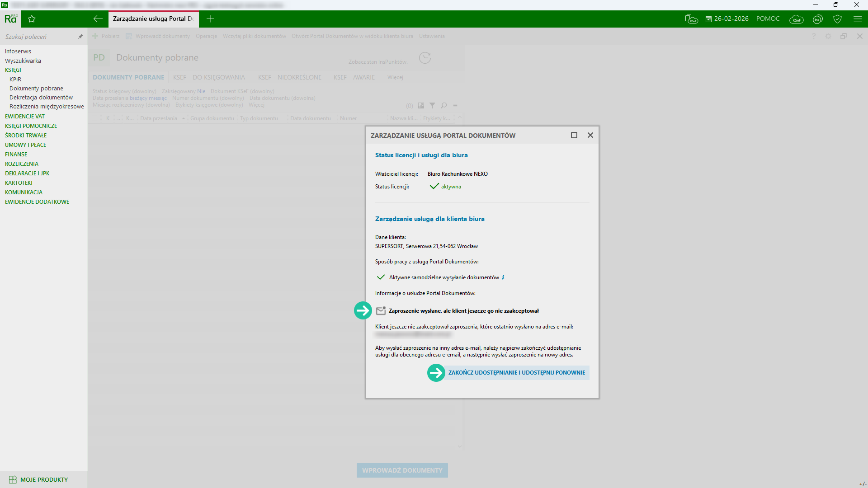The image size is (868, 488).
Task: Expand the EWIDENCJE VAT section
Action: 25,117
